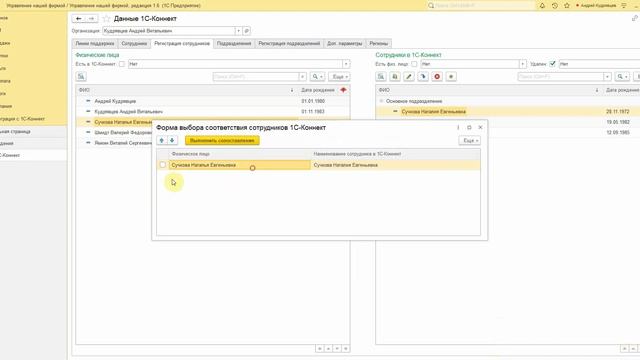Click find icon under Физические лица
Image resolution: width=640 pixels, height=360 pixels.
pyautogui.click(x=81, y=77)
